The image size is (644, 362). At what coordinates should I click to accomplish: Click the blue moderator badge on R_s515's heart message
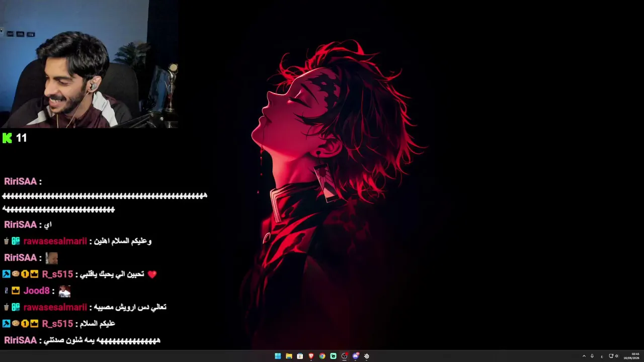[x=7, y=275]
